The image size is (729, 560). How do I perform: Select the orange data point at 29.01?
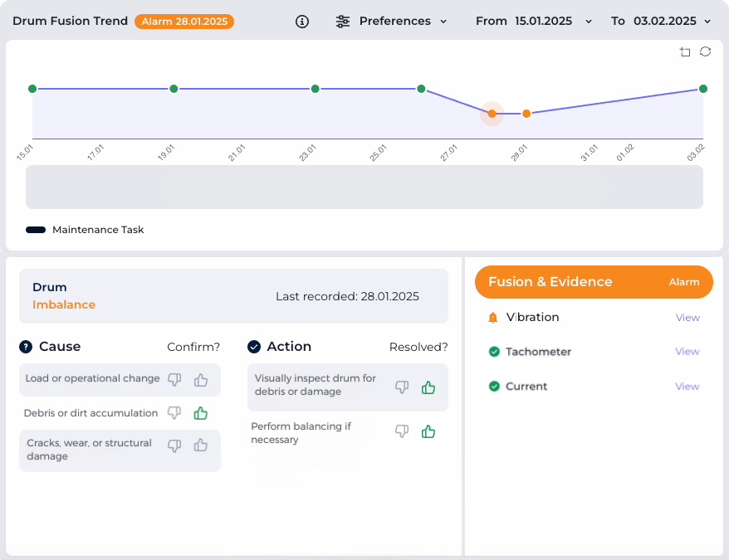[x=526, y=114]
